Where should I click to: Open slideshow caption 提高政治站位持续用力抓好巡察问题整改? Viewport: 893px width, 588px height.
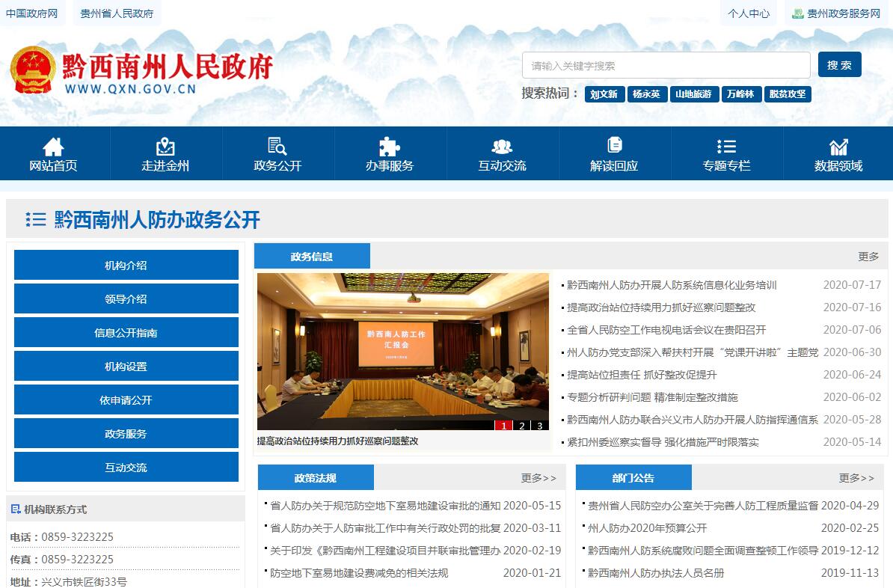[x=338, y=441]
